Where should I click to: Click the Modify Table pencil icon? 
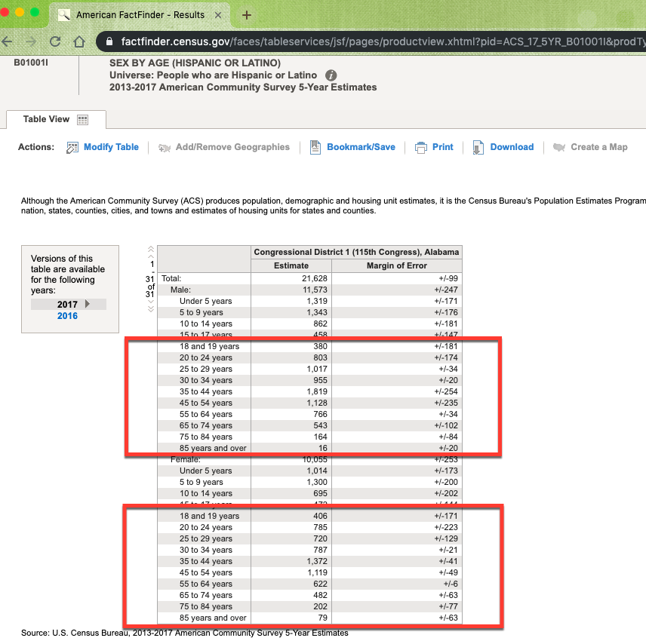(x=72, y=148)
